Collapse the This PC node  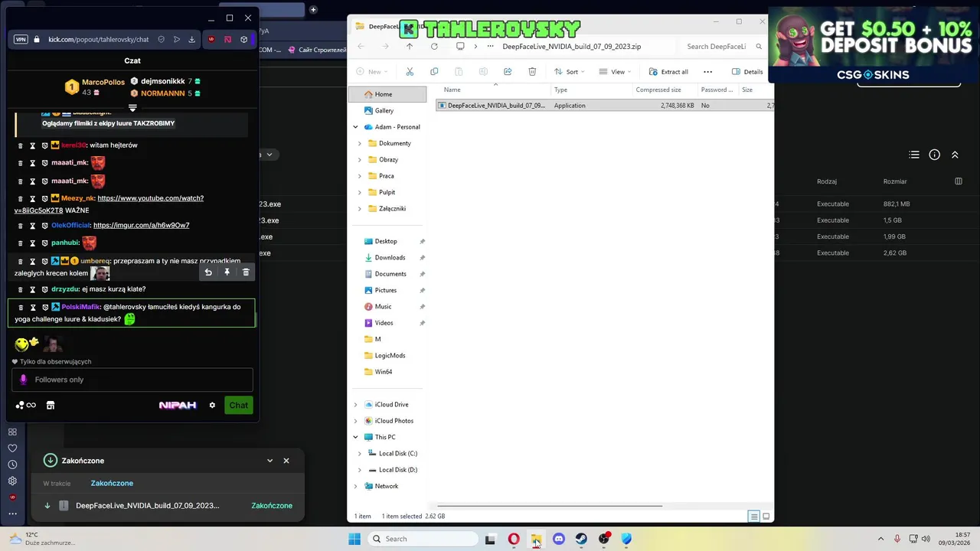[355, 437]
